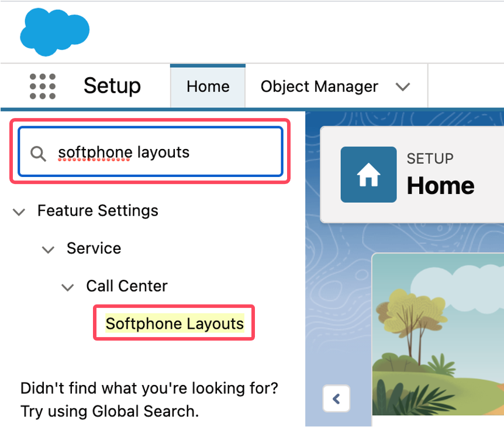Click the landscape illustration image
Image resolution: width=504 pixels, height=427 pixels.
tap(438, 335)
